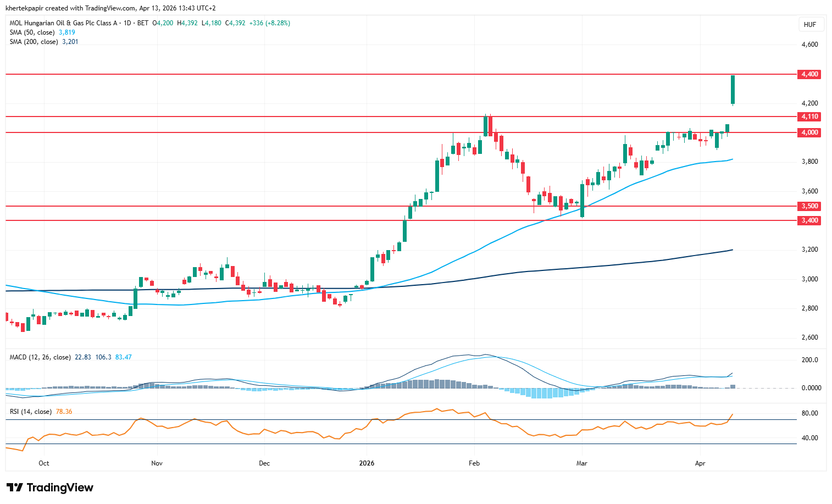Click the Oct label on the time axis

(44, 463)
